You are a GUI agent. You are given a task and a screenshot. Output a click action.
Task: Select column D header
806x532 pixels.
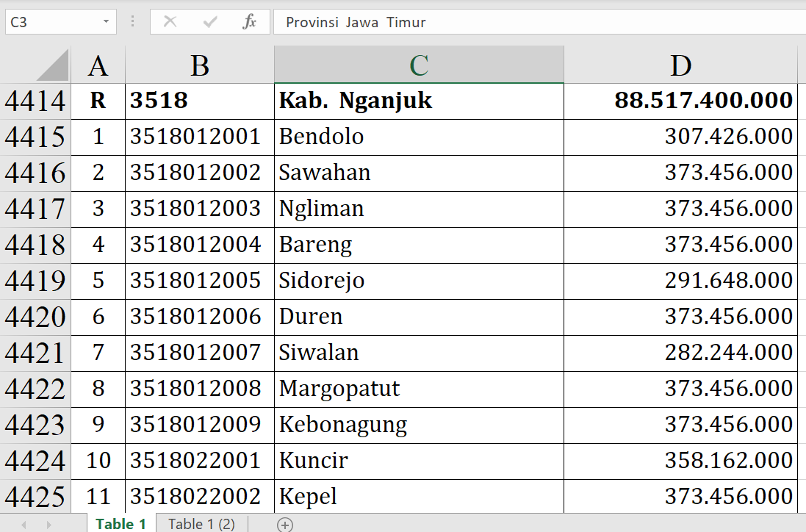pyautogui.click(x=680, y=65)
